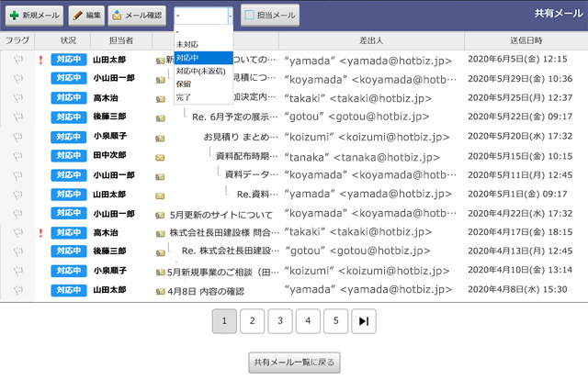Toggle flag on the 2020年5月15日 mail row
The width and height of the screenshot is (588, 391).
[18, 156]
